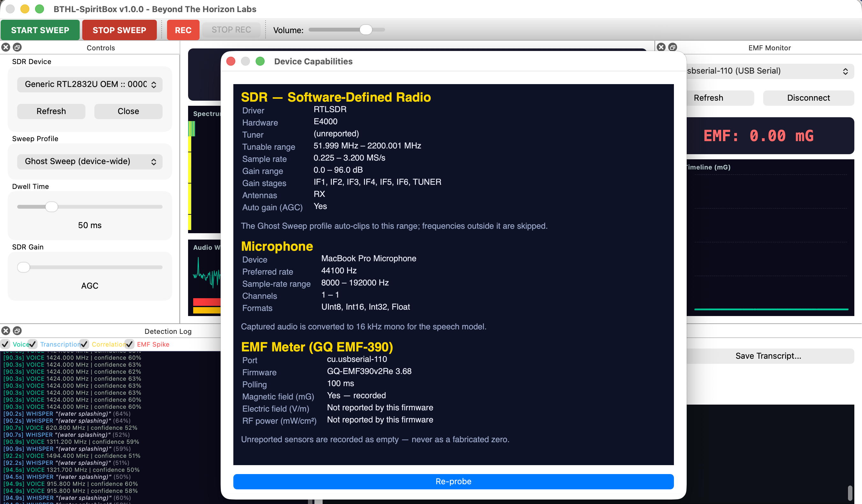Click the 'EMF Meter (GQ EMF-390)' heading
This screenshot has width=862, height=504.
pyautogui.click(x=317, y=347)
